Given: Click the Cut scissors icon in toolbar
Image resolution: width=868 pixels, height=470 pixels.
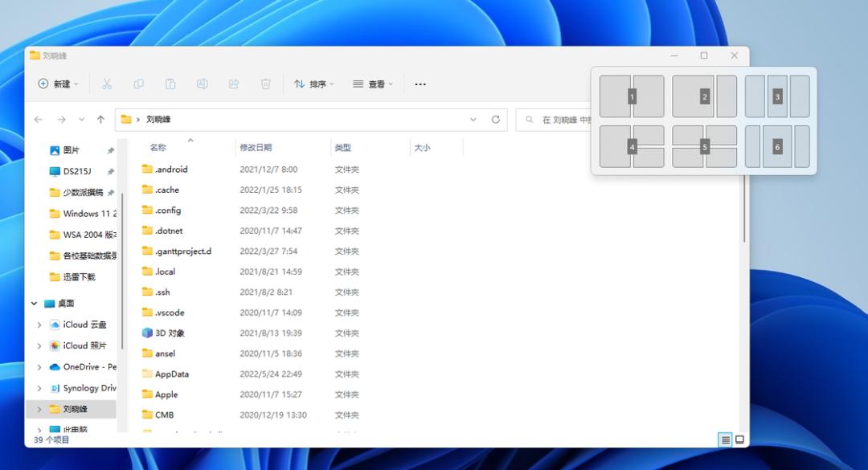Looking at the screenshot, I should point(106,84).
